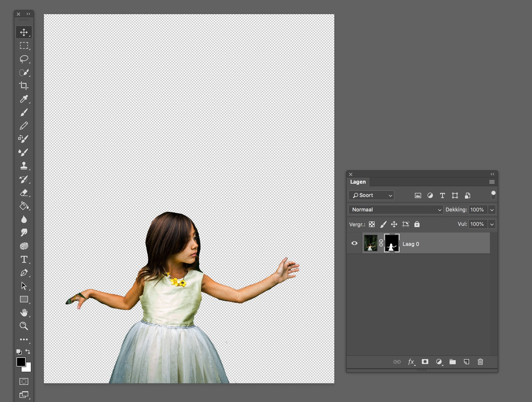Viewport: 532px width, 402px height.
Task: Open the Soort filter type dropdown
Action: 371,195
